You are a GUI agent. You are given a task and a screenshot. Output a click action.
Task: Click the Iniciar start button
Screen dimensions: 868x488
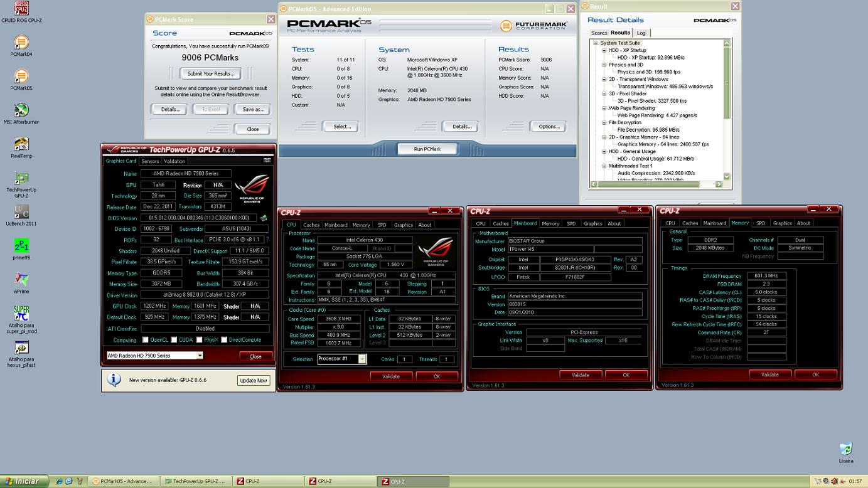(x=23, y=481)
